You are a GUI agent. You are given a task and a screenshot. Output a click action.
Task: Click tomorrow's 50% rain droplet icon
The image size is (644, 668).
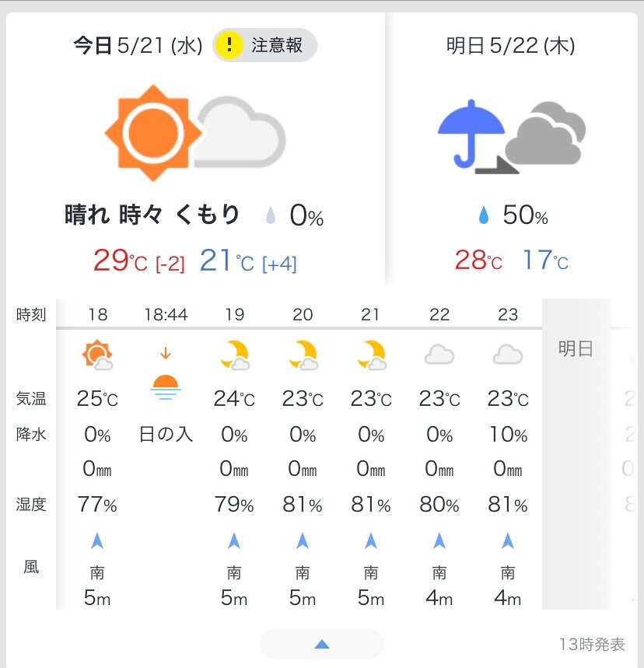point(483,215)
